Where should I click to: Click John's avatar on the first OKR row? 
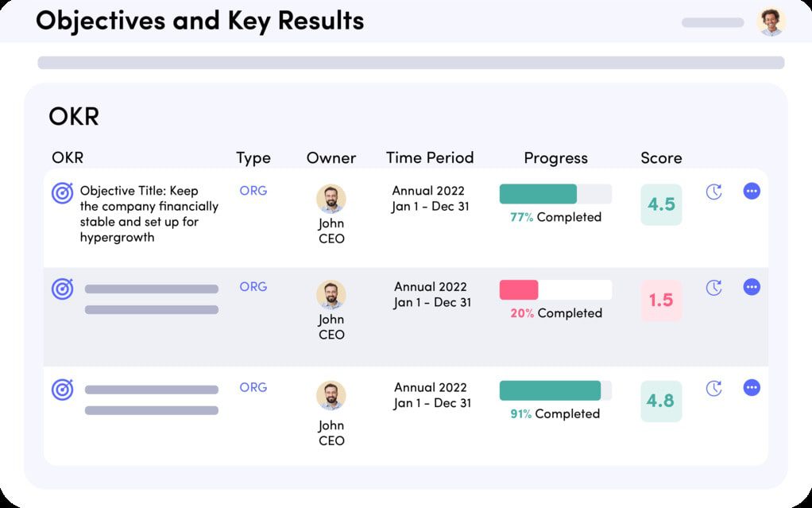(331, 199)
